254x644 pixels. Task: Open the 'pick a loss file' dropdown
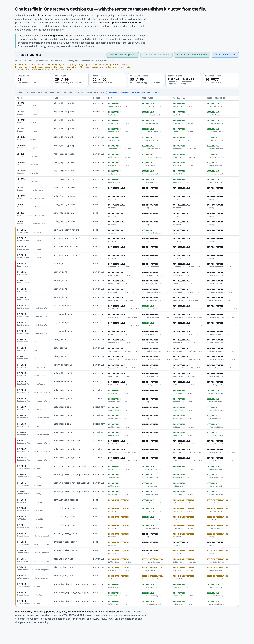click(60, 55)
